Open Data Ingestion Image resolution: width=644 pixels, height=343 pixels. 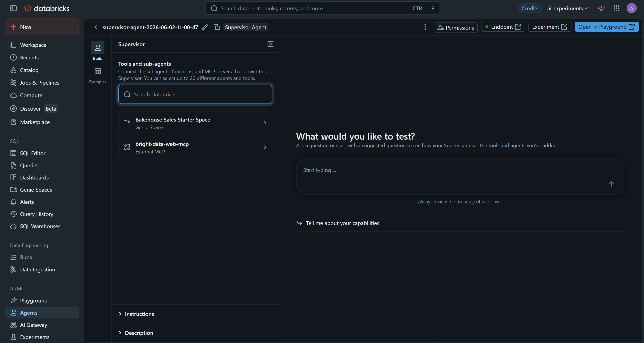coord(42,270)
